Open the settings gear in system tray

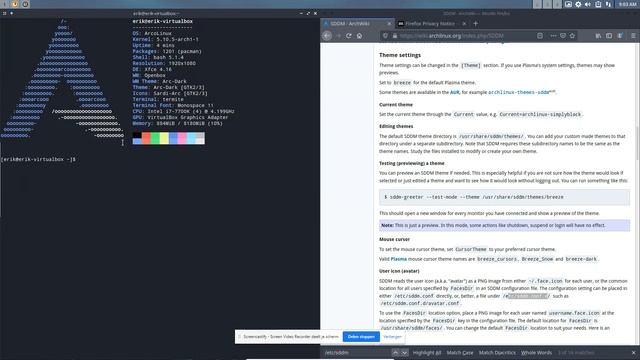click(578, 4)
